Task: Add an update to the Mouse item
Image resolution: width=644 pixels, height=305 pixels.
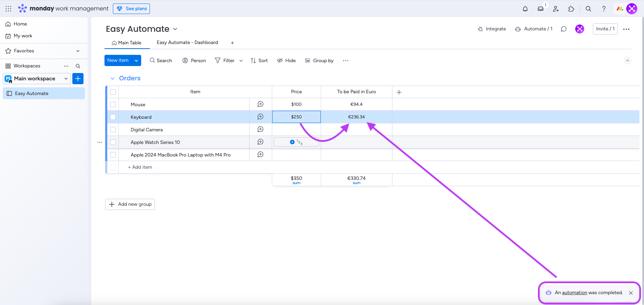Action: (x=260, y=104)
